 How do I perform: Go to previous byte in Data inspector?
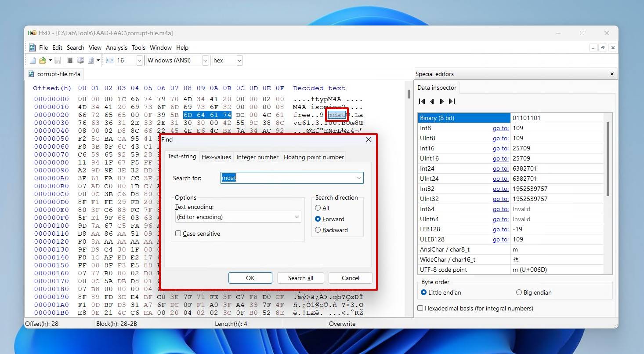pos(432,102)
